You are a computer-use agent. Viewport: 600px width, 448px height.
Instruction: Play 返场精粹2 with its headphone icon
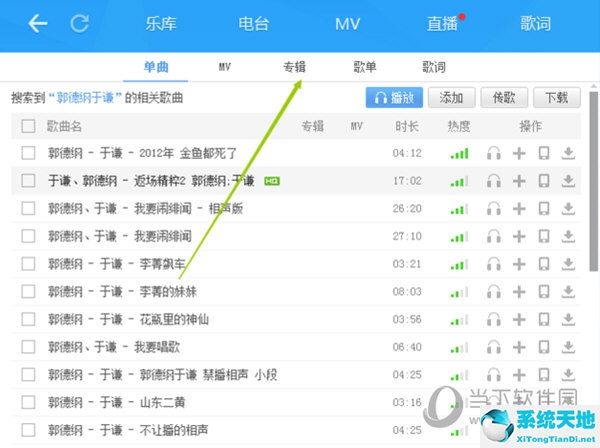coord(494,181)
